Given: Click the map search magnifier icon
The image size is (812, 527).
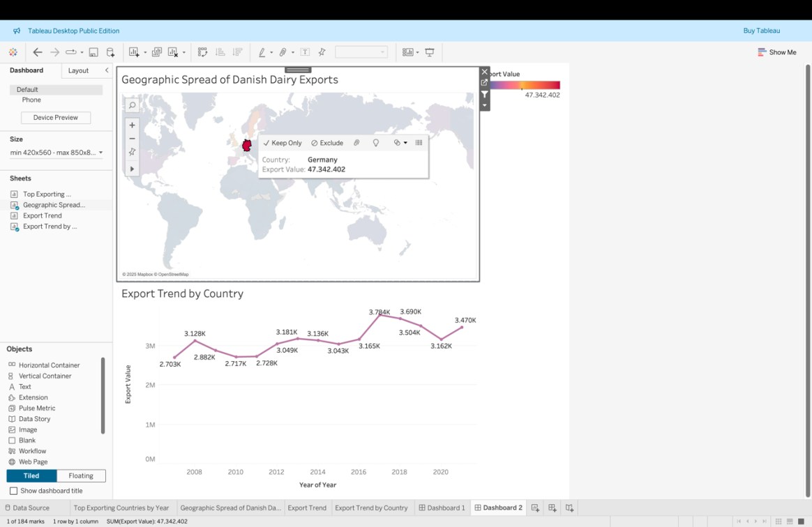Looking at the screenshot, I should 132,105.
